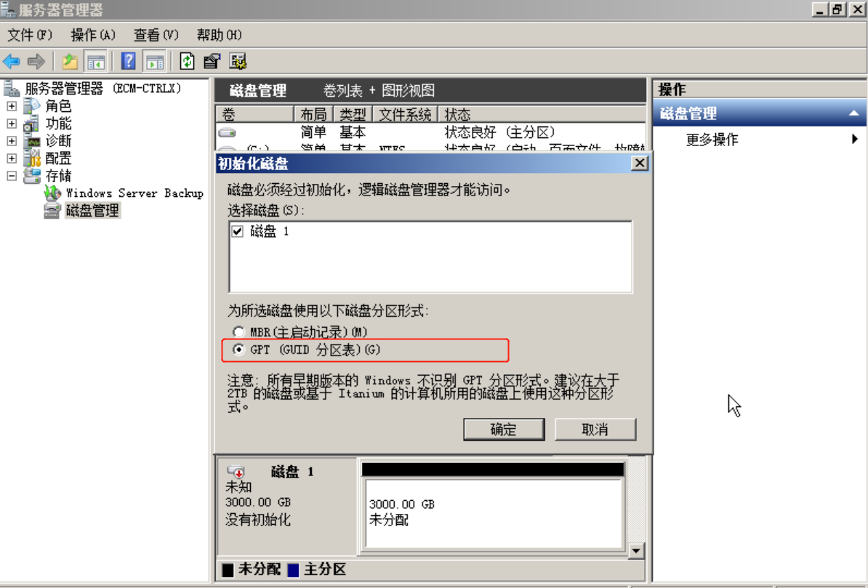868x588 pixels.
Task: Click the Configuration node icon in tree
Action: [32, 158]
